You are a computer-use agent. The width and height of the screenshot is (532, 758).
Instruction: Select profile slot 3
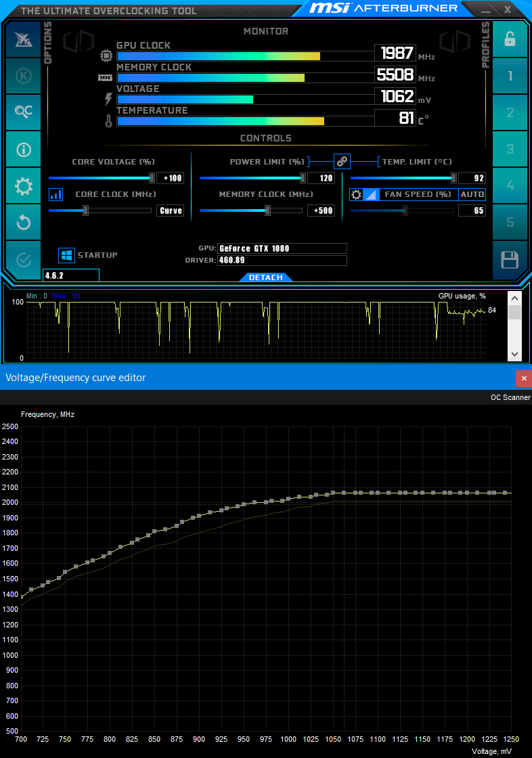[x=510, y=150]
